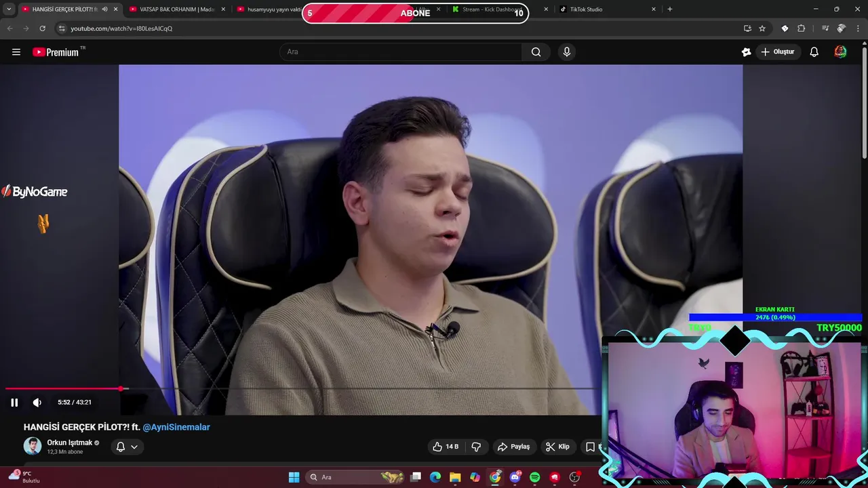Launch Microsoft Edge from taskbar
The width and height of the screenshot is (868, 488).
click(x=435, y=477)
